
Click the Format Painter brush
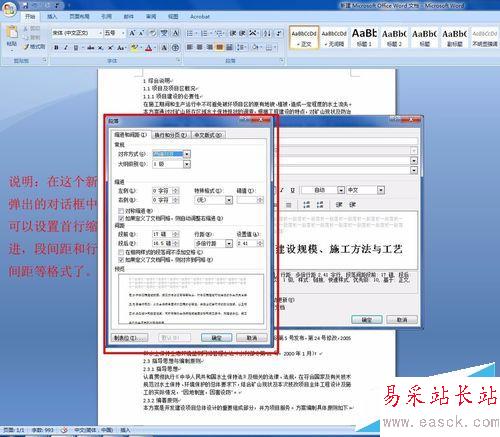click(35, 47)
